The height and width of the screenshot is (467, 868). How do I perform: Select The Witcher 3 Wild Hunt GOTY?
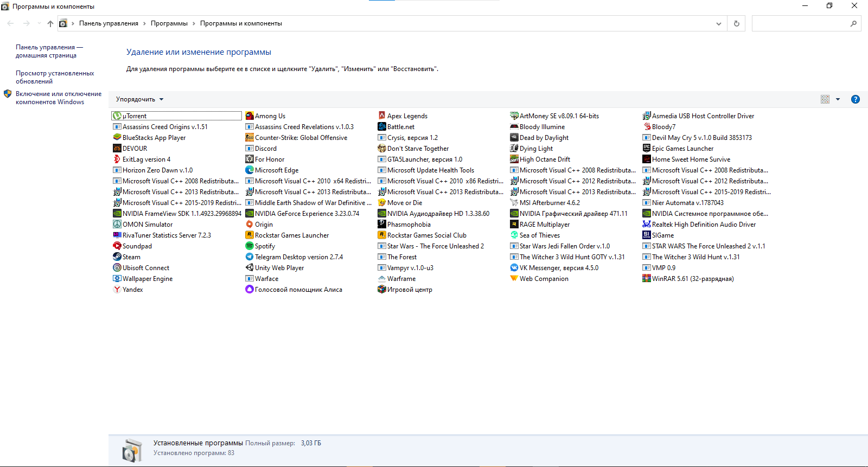tap(567, 257)
